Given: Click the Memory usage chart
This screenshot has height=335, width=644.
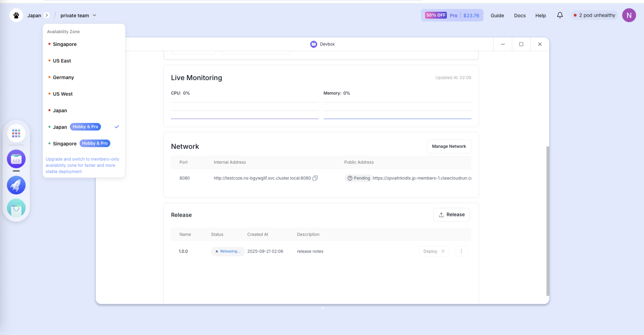Looking at the screenshot, I should tap(397, 111).
